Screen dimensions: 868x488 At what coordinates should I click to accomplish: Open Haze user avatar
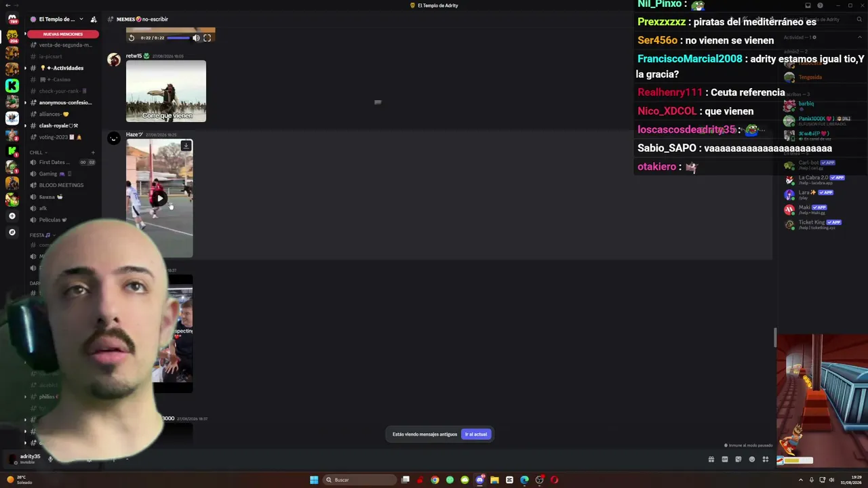coord(114,139)
